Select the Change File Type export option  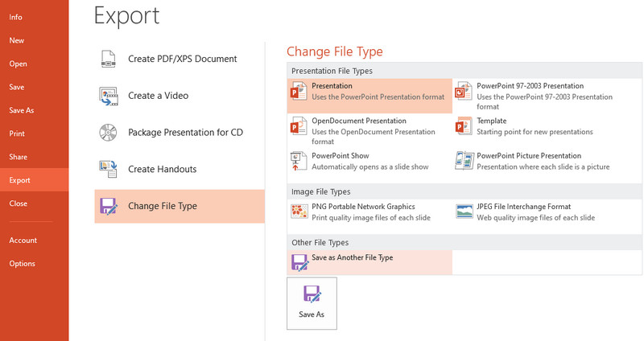[180, 206]
